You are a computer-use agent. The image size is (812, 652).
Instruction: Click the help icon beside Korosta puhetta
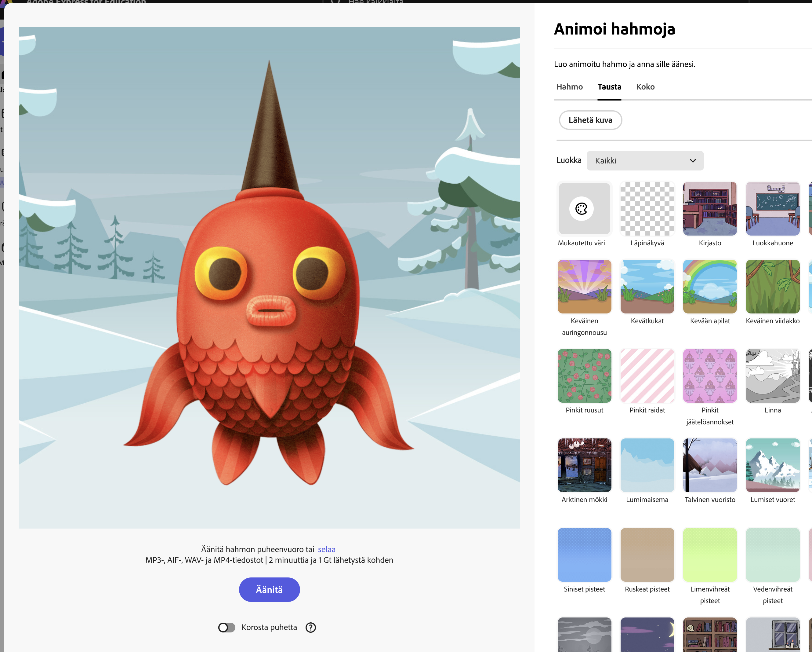coord(311,628)
